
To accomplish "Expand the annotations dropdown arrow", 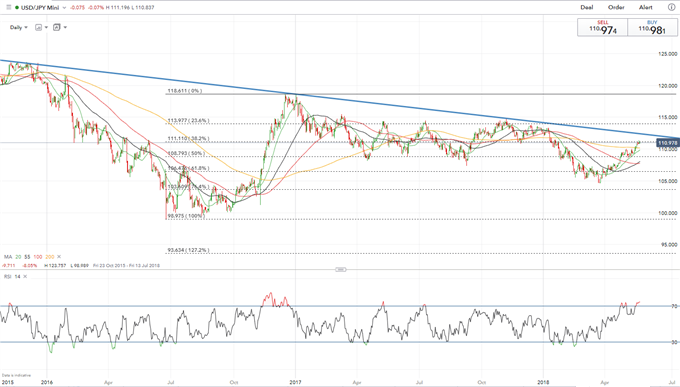I will pos(65,27).
